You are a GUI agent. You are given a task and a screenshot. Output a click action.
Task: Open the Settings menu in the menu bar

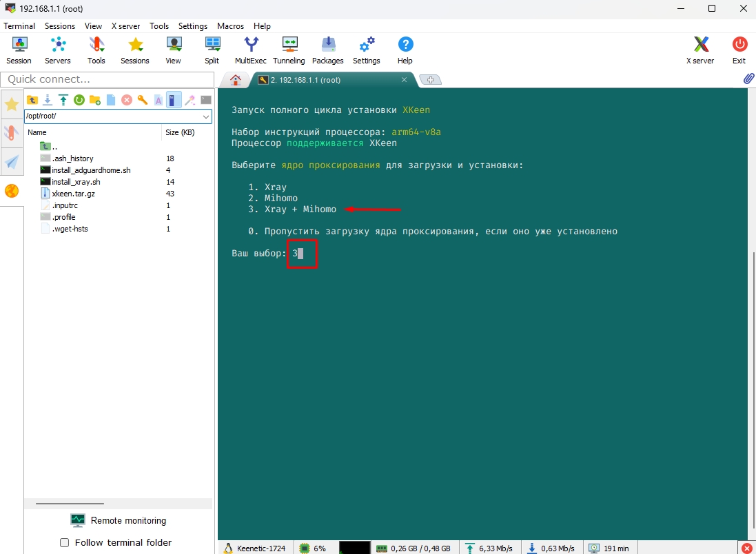(192, 25)
